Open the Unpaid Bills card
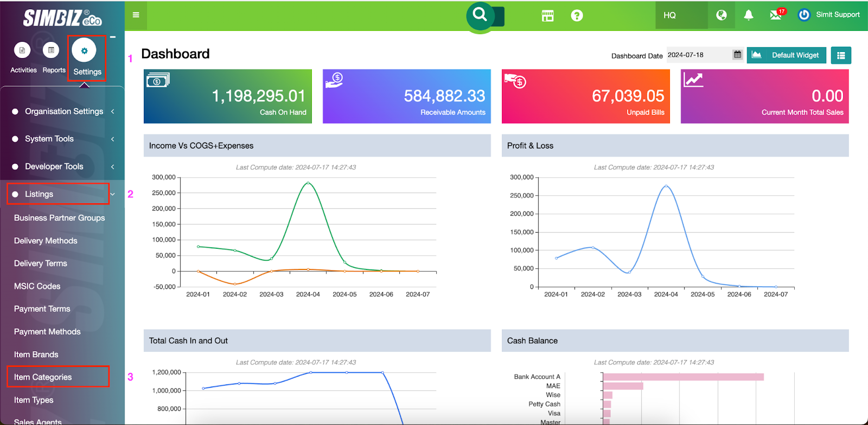Image resolution: width=868 pixels, height=425 pixels. coord(586,96)
